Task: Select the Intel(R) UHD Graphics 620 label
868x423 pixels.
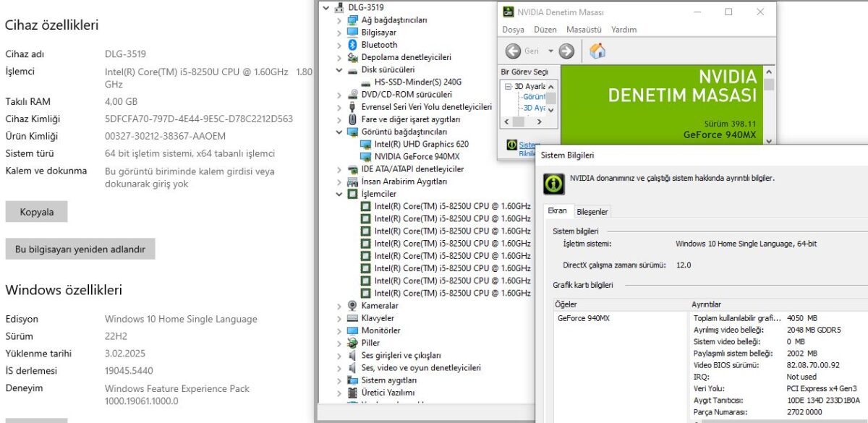Action: click(x=421, y=144)
